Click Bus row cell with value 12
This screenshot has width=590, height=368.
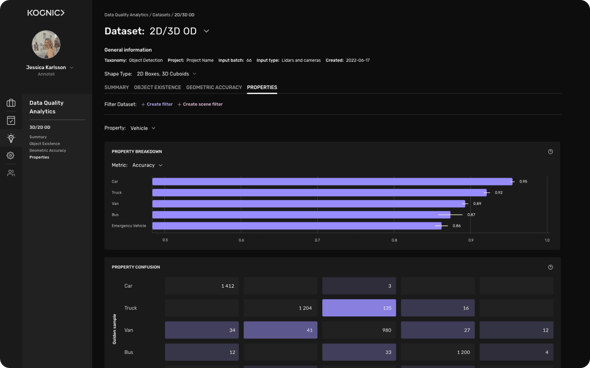(x=202, y=352)
